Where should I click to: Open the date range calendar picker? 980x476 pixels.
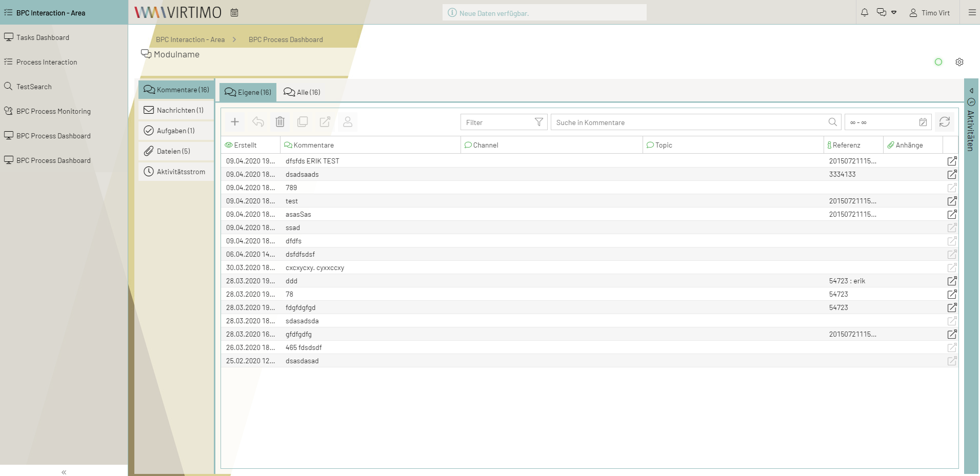click(923, 122)
